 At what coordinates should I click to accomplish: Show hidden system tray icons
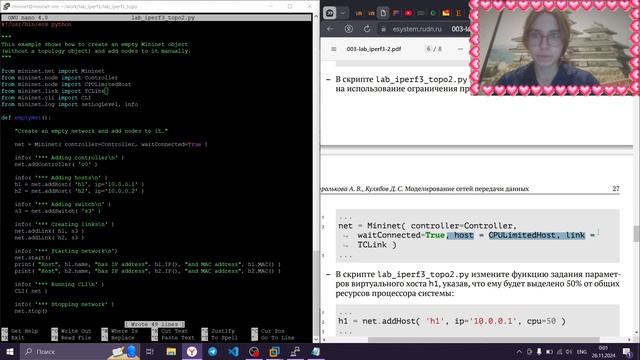(x=519, y=352)
